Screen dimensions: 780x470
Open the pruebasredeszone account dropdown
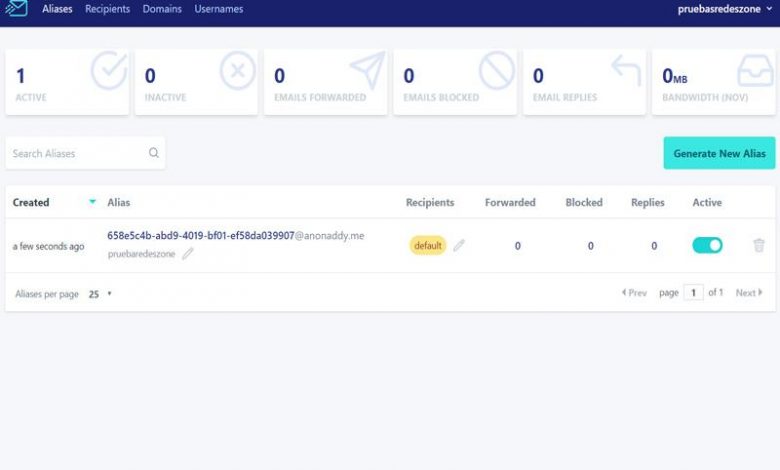[x=725, y=9]
